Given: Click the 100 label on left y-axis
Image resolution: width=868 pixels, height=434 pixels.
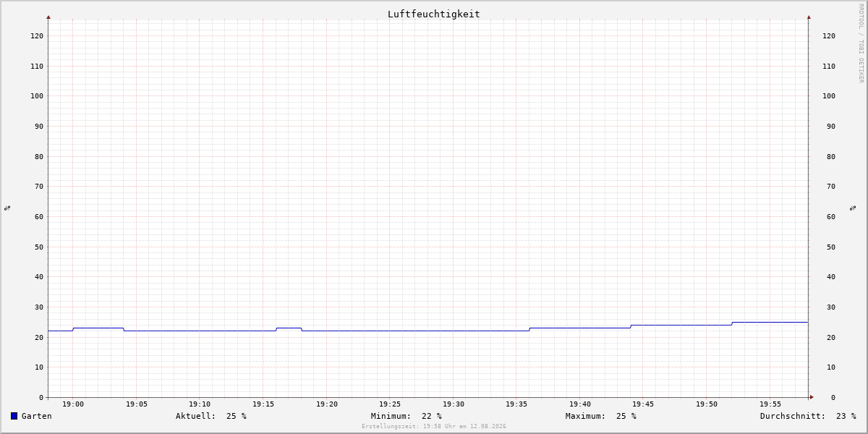Looking at the screenshot, I should coord(37,96).
